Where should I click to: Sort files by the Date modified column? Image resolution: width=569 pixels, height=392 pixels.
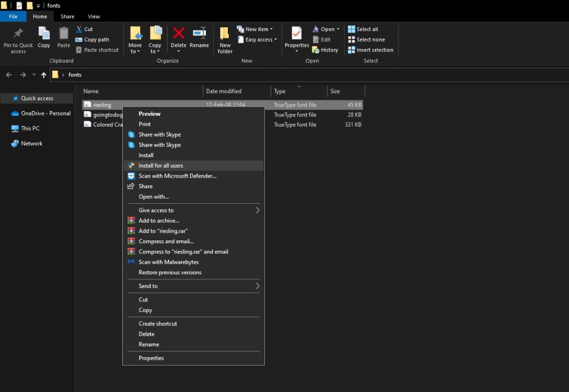coord(224,91)
